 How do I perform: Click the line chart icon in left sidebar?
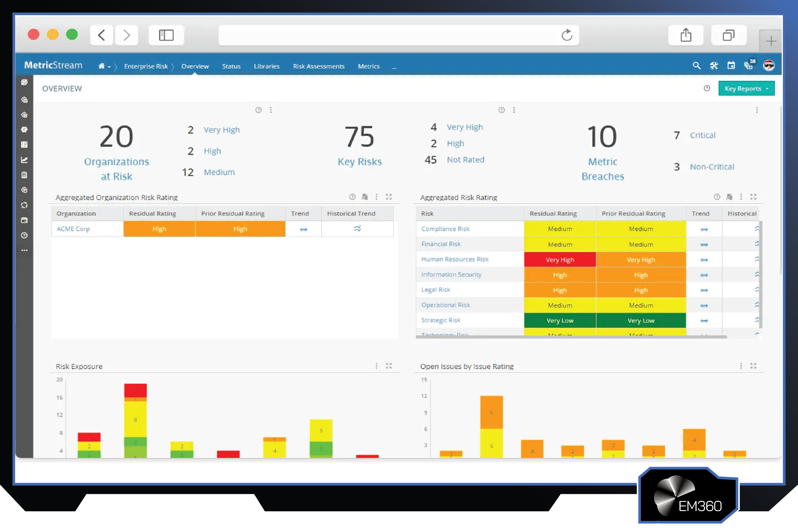[24, 160]
